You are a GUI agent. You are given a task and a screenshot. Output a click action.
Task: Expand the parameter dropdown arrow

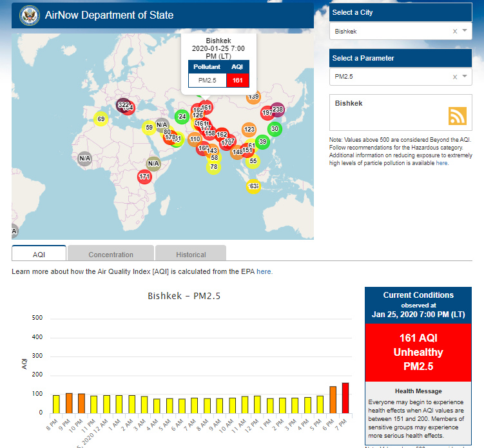pyautogui.click(x=464, y=77)
